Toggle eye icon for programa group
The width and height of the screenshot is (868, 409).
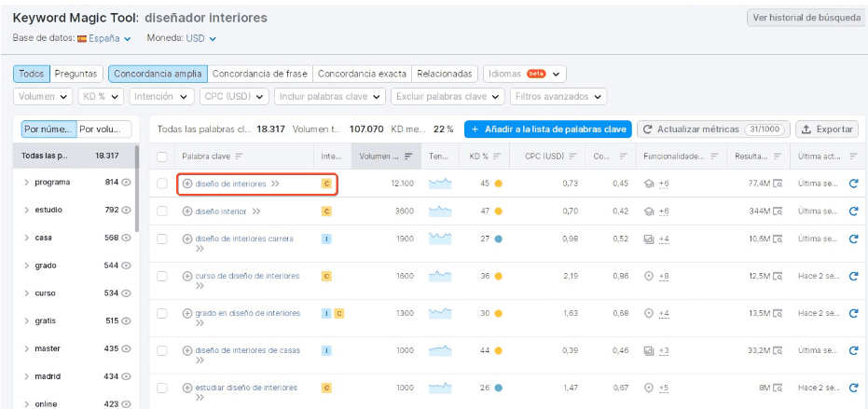coord(126,183)
